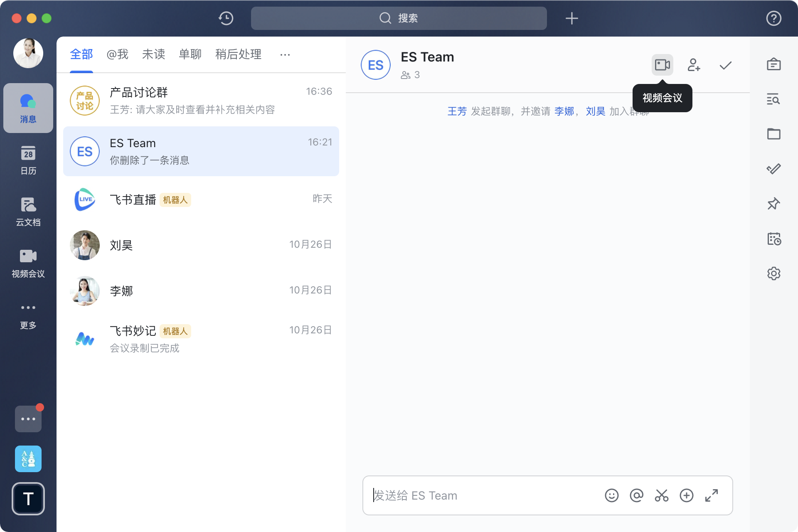Open the 飞书妙记 bot chat
The height and width of the screenshot is (532, 798).
[x=201, y=339]
